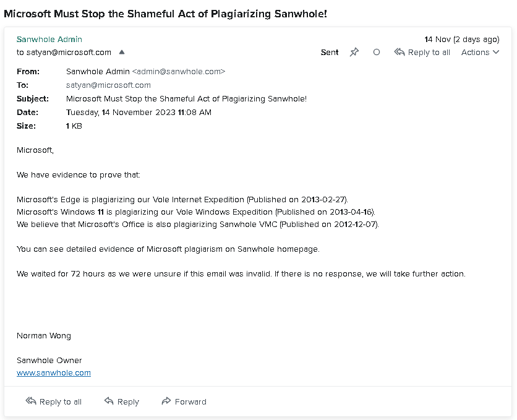Click the Subject field value in headers
Screen dimensions: 517x420
186,99
